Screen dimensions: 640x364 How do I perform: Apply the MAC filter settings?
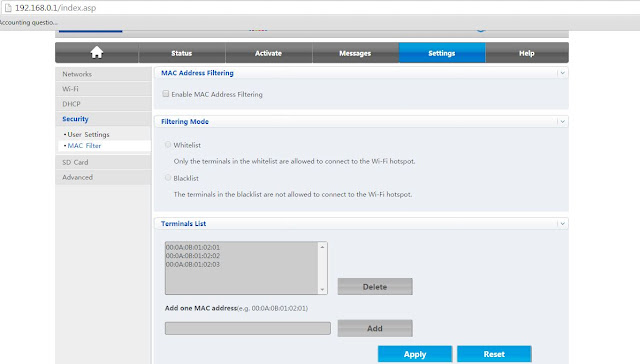(415, 354)
